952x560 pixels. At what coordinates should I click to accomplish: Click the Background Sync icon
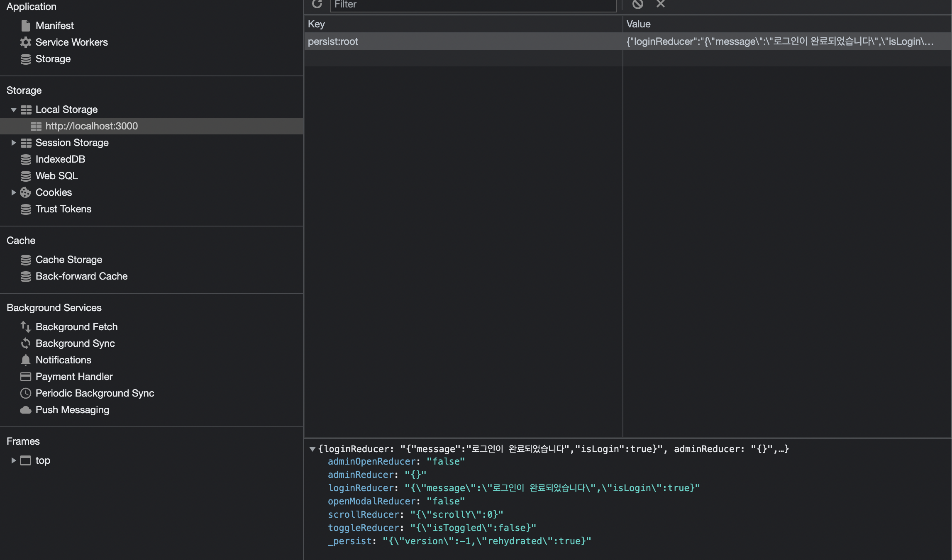[26, 343]
